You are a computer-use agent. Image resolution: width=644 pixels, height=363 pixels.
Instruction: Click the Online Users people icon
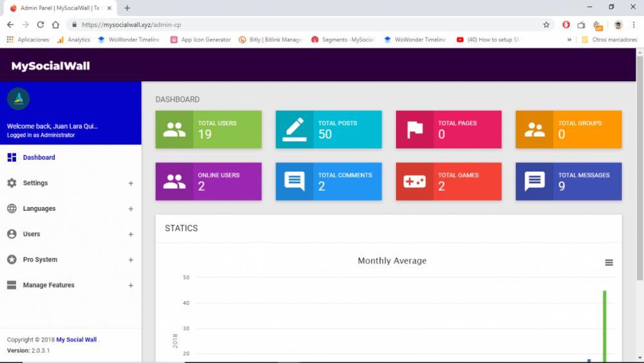click(x=174, y=181)
